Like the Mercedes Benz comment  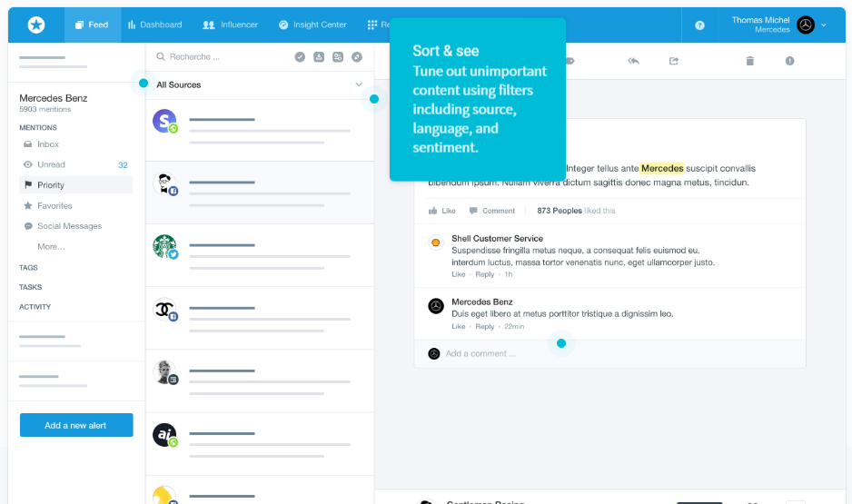458,326
